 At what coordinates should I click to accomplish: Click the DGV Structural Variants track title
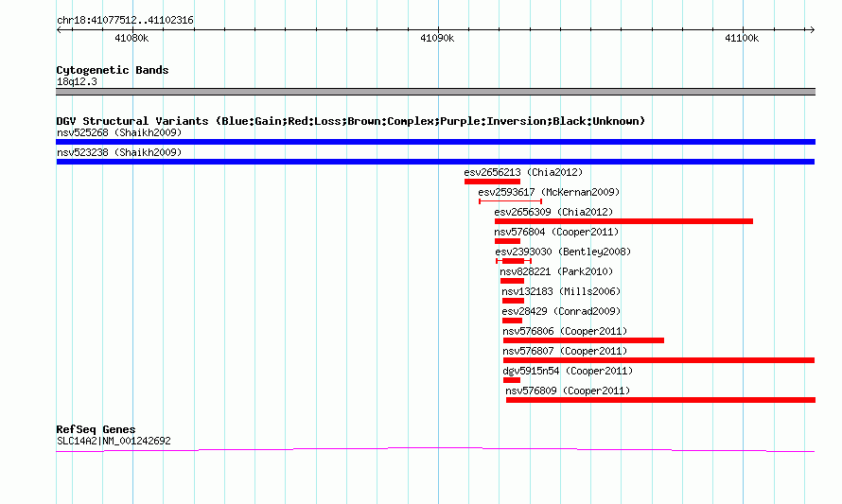click(x=350, y=121)
